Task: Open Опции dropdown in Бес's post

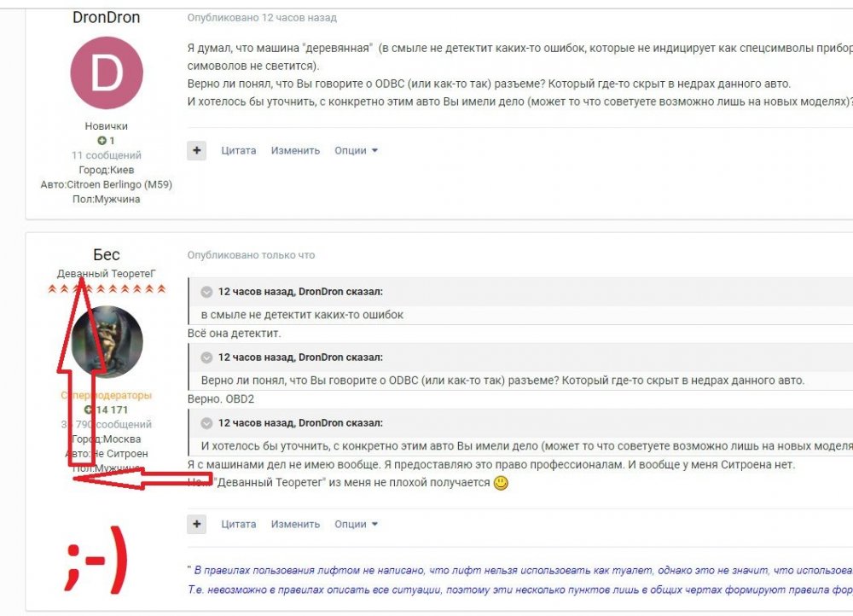Action: (356, 524)
